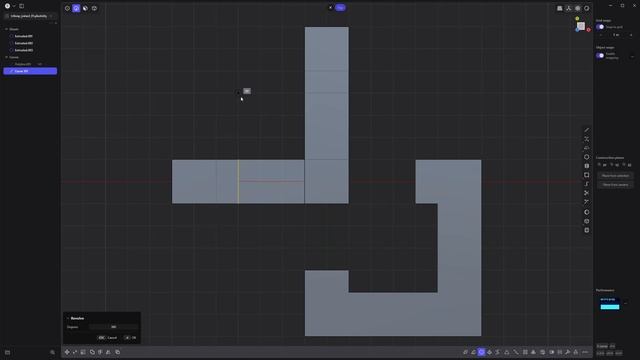Click the panel icon at sidebar bottom-left
This screenshot has height=360, width=640.
7,352
